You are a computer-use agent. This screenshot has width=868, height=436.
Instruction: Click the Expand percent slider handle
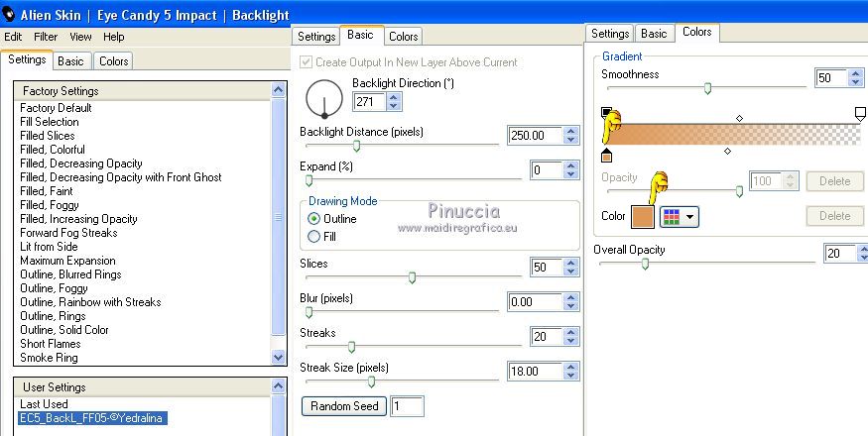309,180
